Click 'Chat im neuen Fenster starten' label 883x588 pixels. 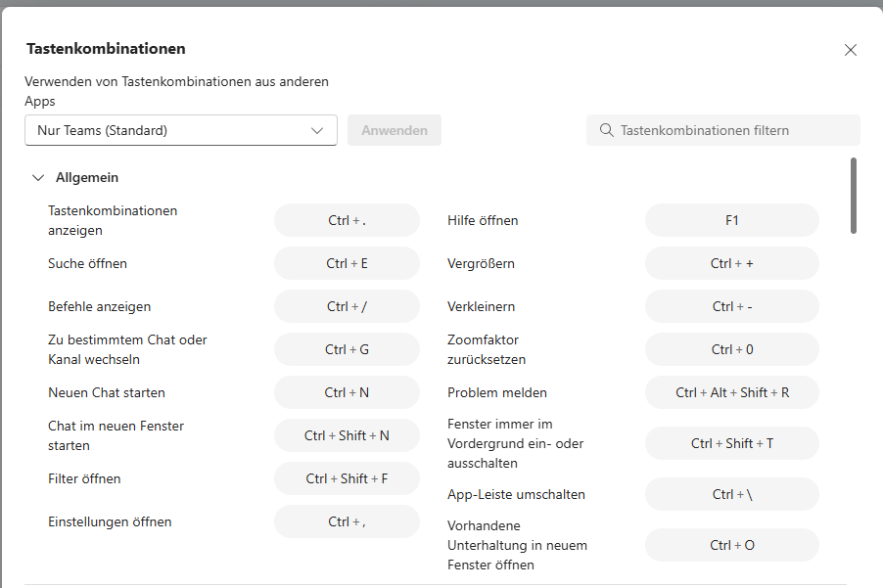coord(116,435)
